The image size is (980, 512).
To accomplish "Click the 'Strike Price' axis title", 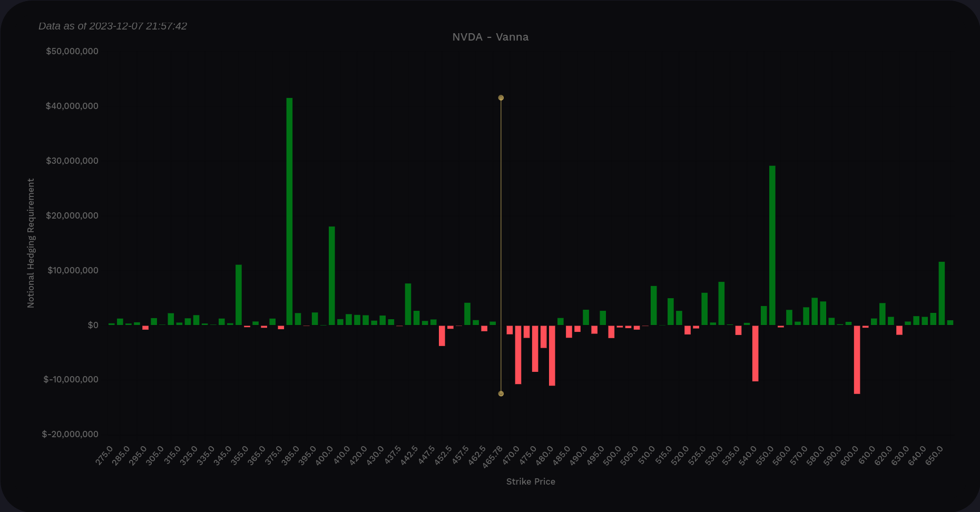I will coord(531,481).
